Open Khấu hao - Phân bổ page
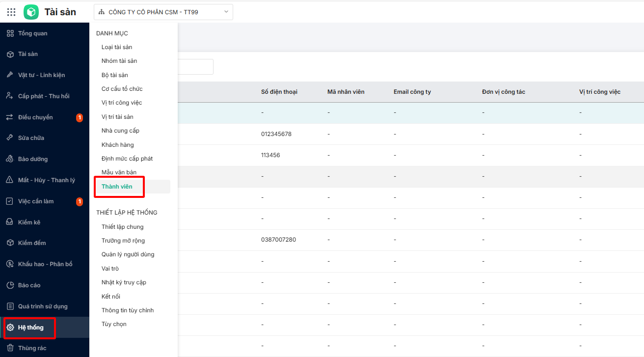 point(45,264)
